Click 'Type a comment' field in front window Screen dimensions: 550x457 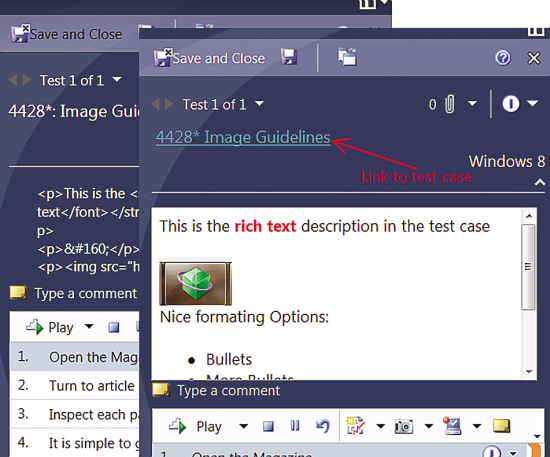pyautogui.click(x=228, y=390)
